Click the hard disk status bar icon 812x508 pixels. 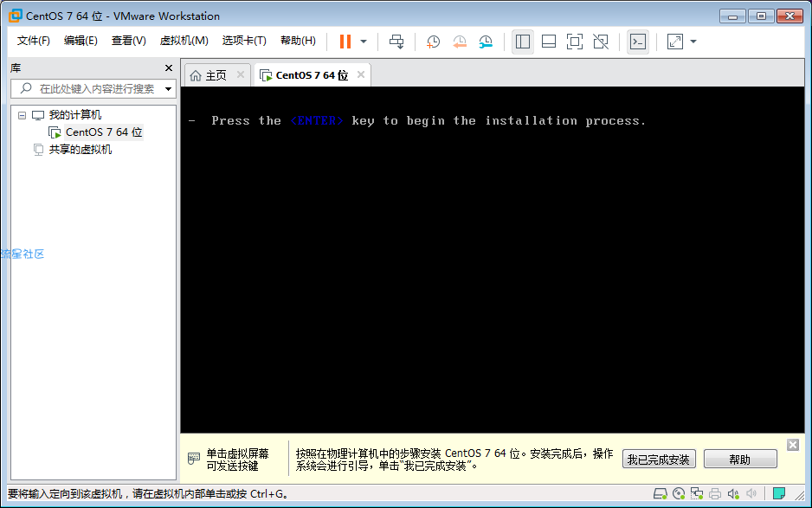pos(660,494)
